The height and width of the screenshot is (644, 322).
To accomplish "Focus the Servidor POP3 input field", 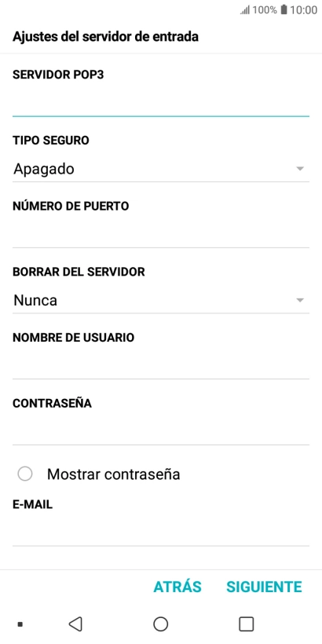I will 160,103.
